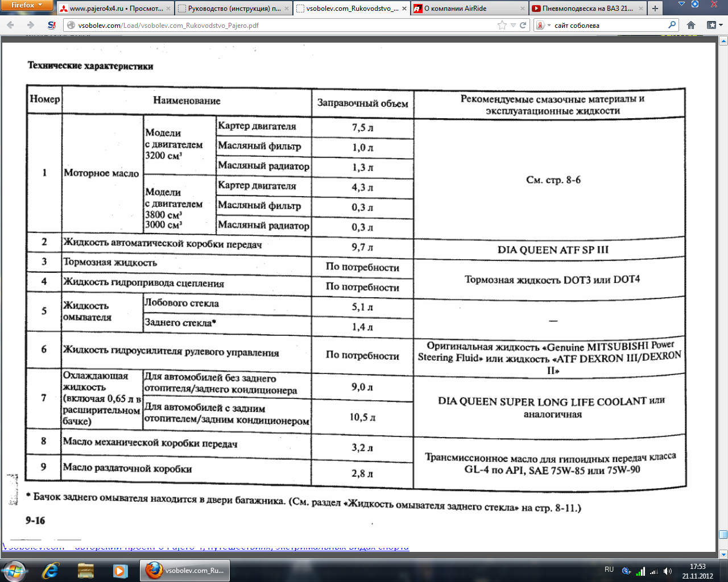
Task: Click the 'Технические характеристики' heading
Action: click(90, 66)
